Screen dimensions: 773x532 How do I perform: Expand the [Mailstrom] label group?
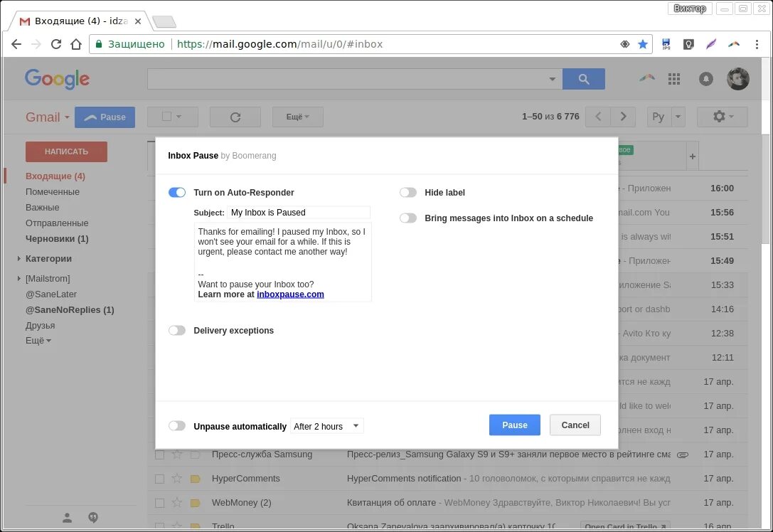click(18, 279)
